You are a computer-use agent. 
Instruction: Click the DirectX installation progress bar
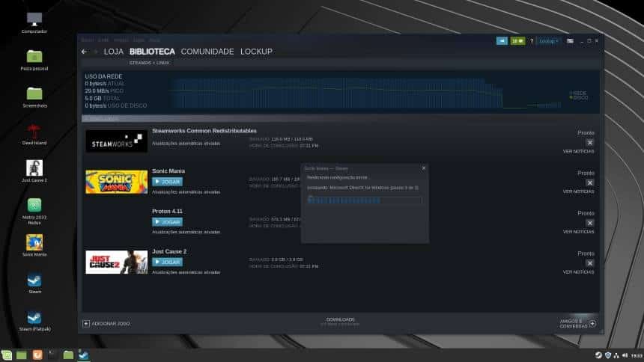coord(365,200)
